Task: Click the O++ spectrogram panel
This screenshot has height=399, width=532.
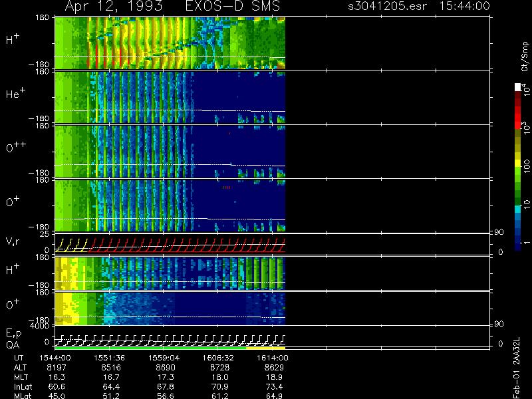Action: pyautogui.click(x=170, y=152)
